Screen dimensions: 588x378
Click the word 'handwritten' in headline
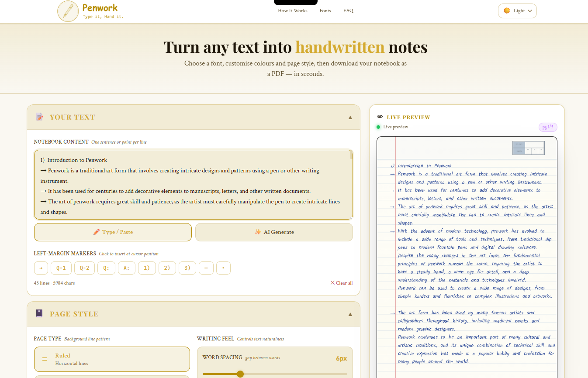(x=340, y=47)
